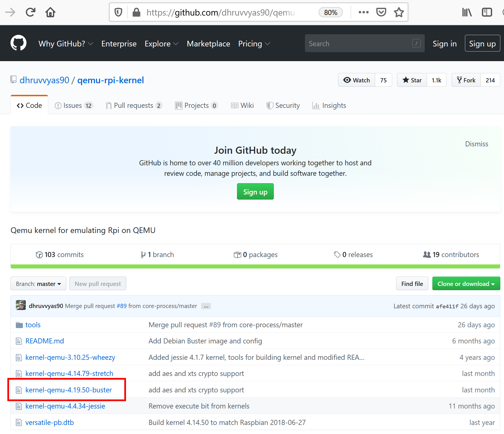Expand the Explore dropdown

(x=161, y=44)
